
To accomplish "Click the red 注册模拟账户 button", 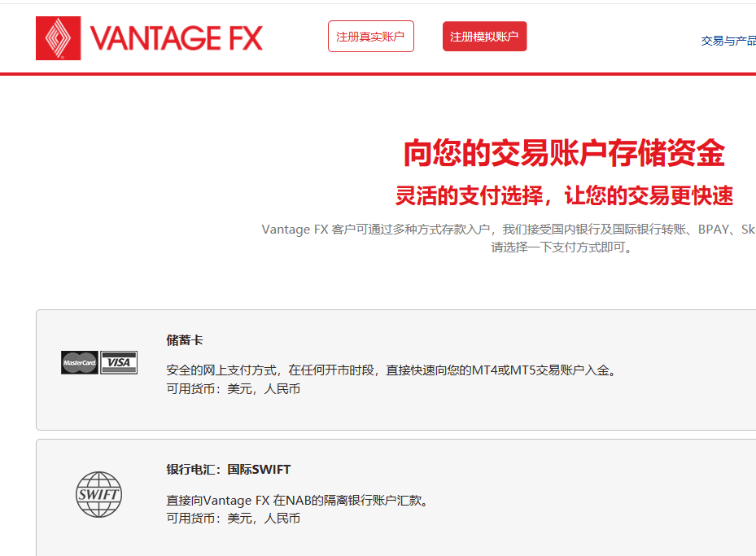I will 484,36.
